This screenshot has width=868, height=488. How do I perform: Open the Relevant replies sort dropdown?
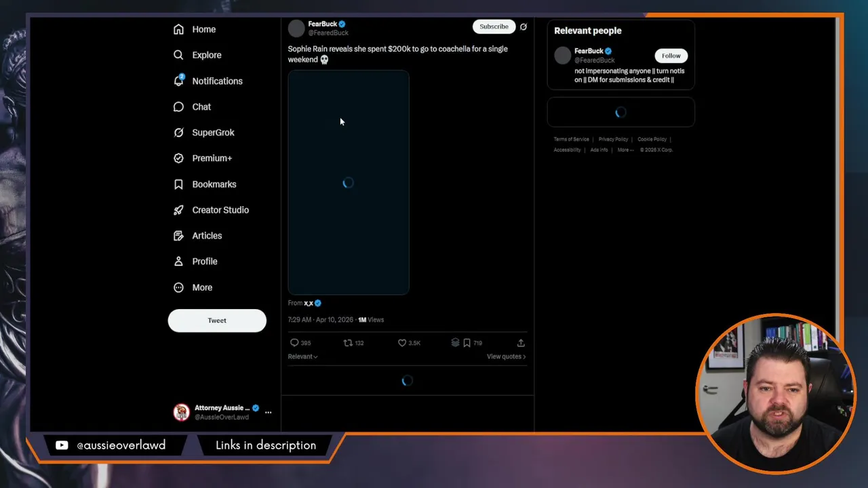302,357
